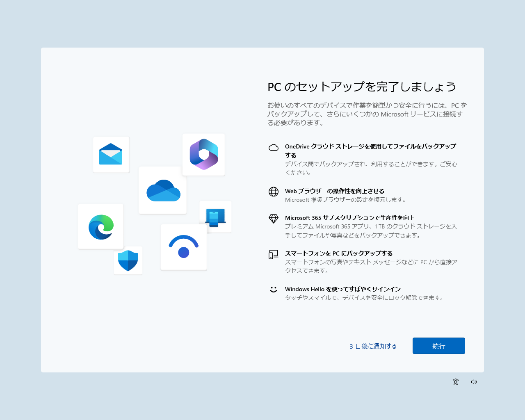The height and width of the screenshot is (420, 525).
Task: Click タッチやスマイルで description under Windows Hello
Action: (x=365, y=298)
